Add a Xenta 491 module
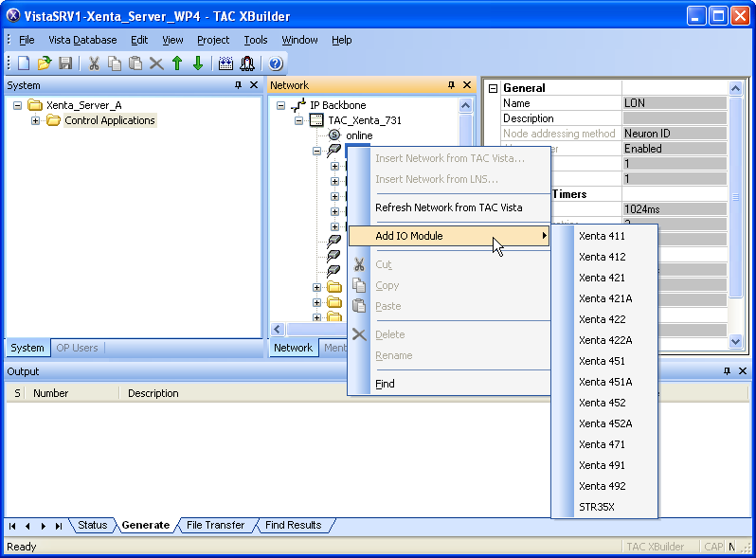 (604, 465)
